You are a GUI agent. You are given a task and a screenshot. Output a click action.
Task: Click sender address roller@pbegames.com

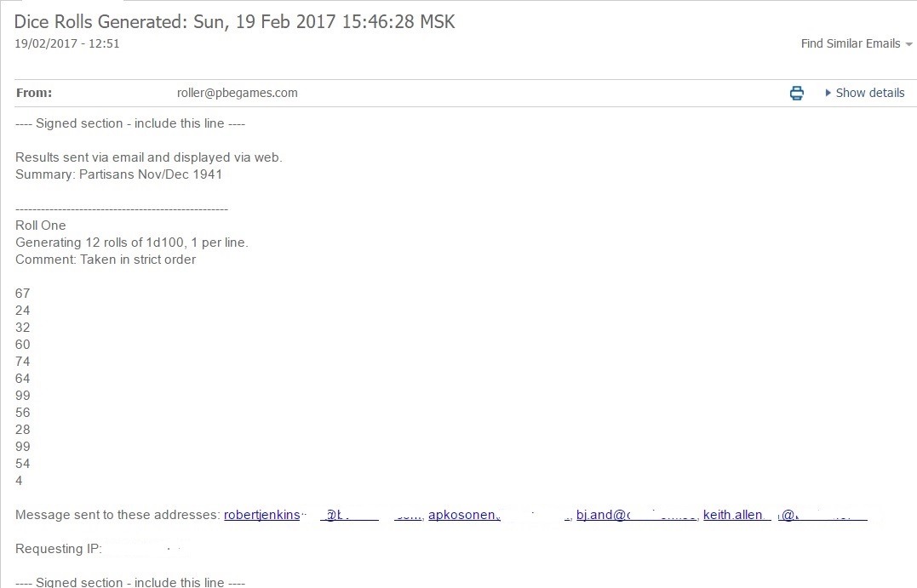[238, 93]
